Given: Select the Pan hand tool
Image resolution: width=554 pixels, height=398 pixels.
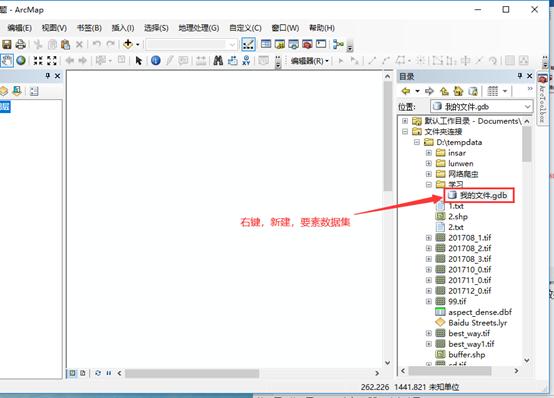Looking at the screenshot, I should (x=7, y=60).
